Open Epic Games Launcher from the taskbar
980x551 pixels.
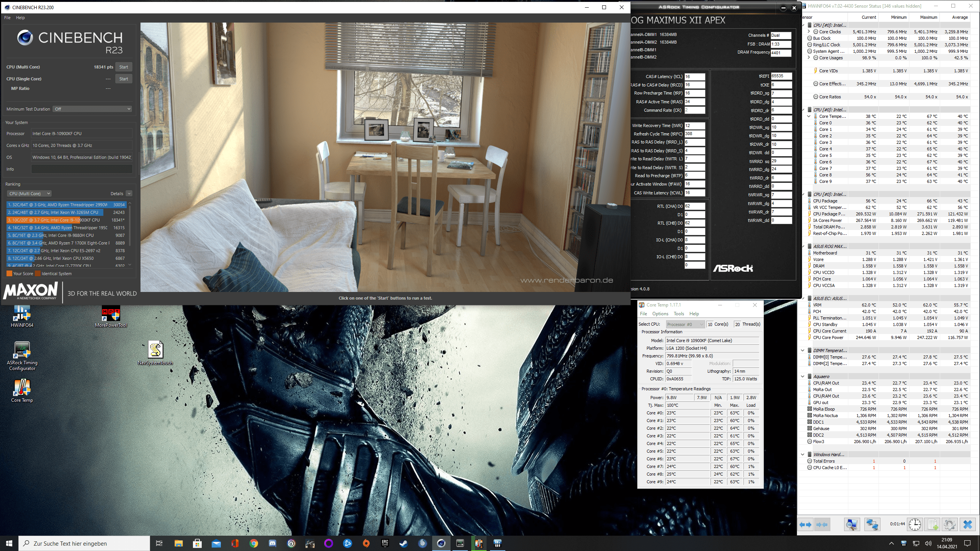click(385, 543)
